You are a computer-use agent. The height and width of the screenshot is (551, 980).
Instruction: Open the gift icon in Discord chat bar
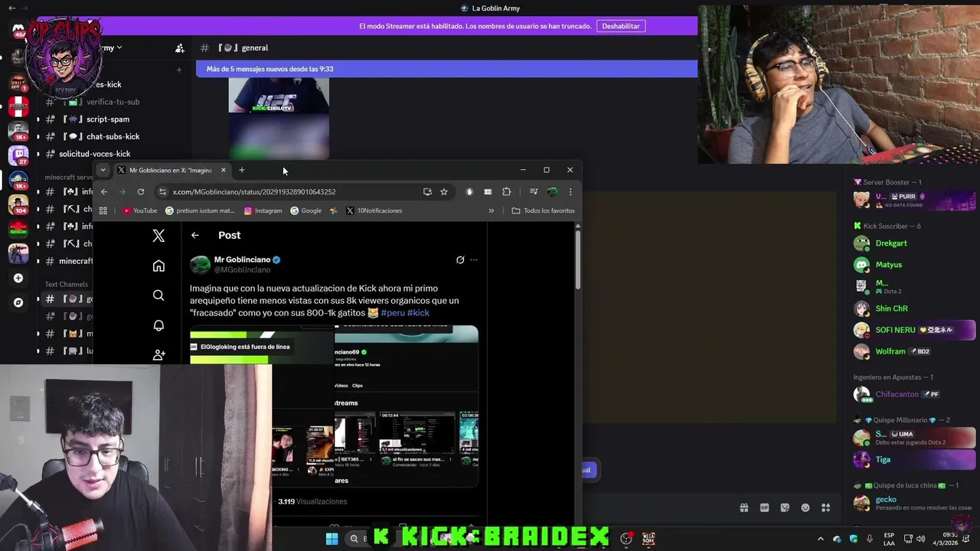[x=743, y=507]
